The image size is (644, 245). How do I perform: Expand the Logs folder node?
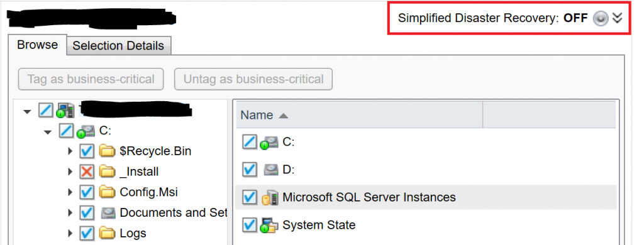pos(70,233)
